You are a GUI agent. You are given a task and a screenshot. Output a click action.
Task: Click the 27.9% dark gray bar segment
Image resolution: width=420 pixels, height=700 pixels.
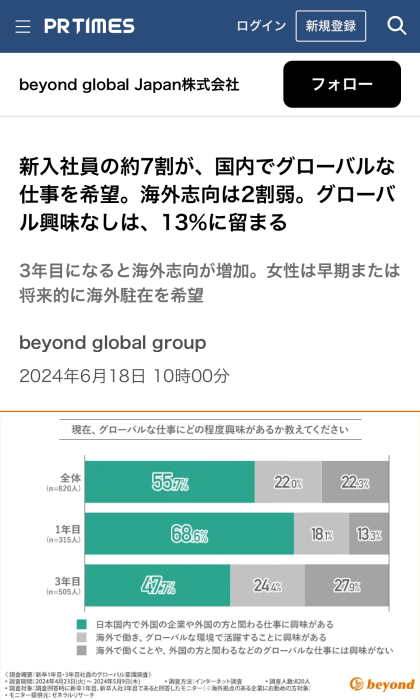(x=347, y=585)
